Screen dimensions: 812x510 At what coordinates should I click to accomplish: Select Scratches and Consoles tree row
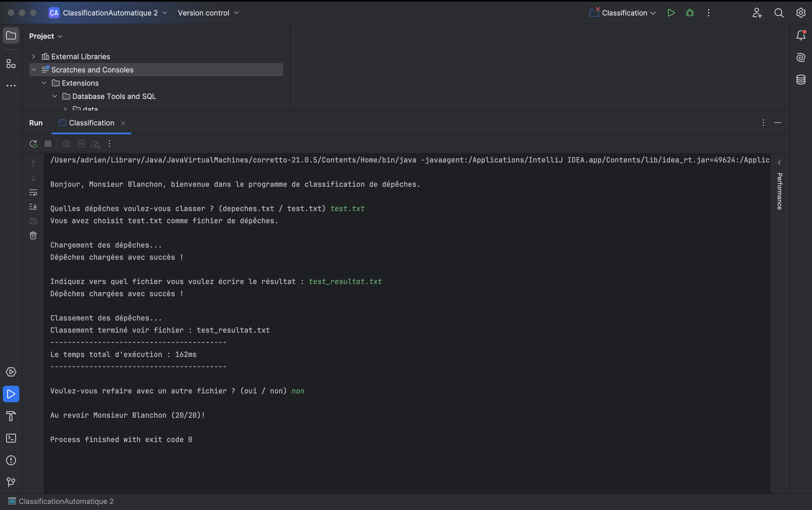pyautogui.click(x=156, y=70)
